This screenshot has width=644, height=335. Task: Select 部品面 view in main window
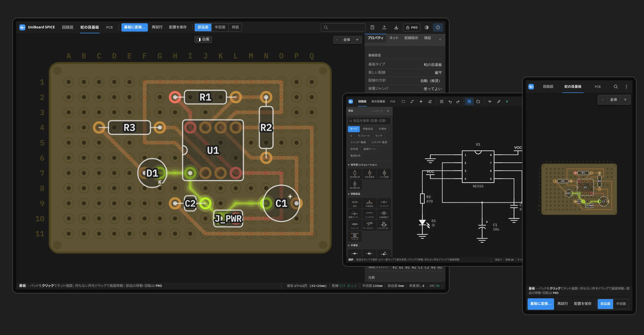point(203,27)
